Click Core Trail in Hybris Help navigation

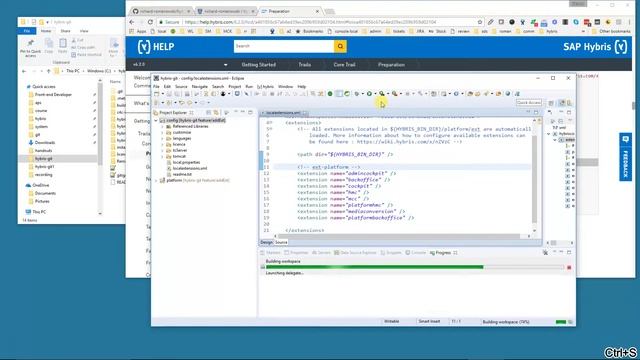click(x=344, y=64)
